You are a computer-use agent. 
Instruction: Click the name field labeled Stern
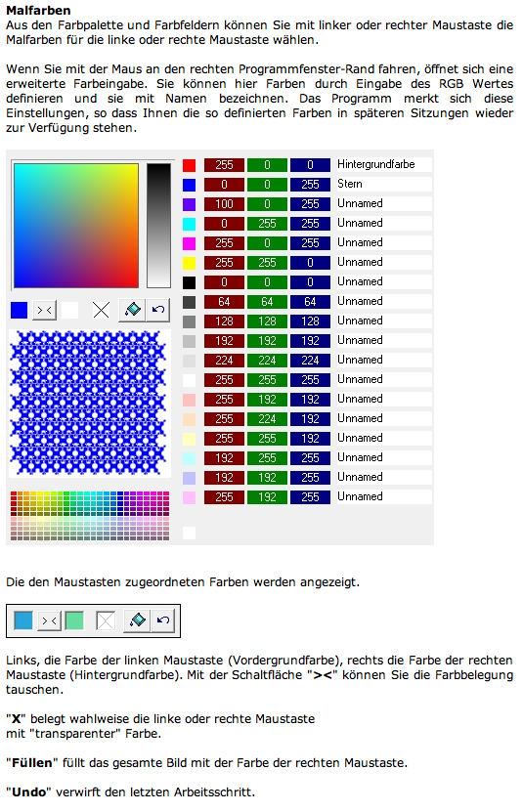coord(384,184)
